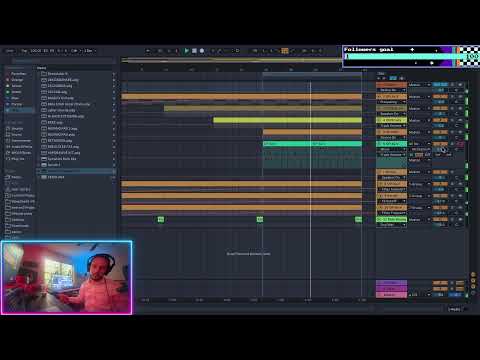Open the Master track output dropdown
480x360 pixels.
tap(419, 295)
